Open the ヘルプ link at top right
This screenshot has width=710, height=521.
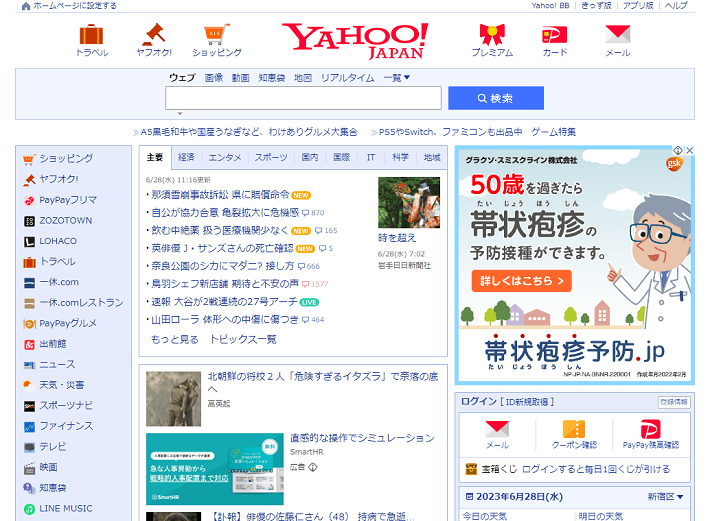pyautogui.click(x=676, y=6)
